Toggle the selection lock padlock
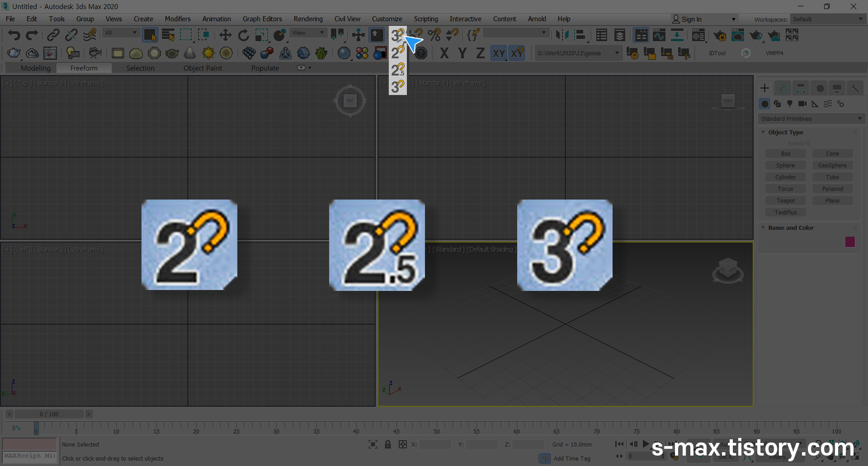Image resolution: width=868 pixels, height=466 pixels. [x=388, y=444]
